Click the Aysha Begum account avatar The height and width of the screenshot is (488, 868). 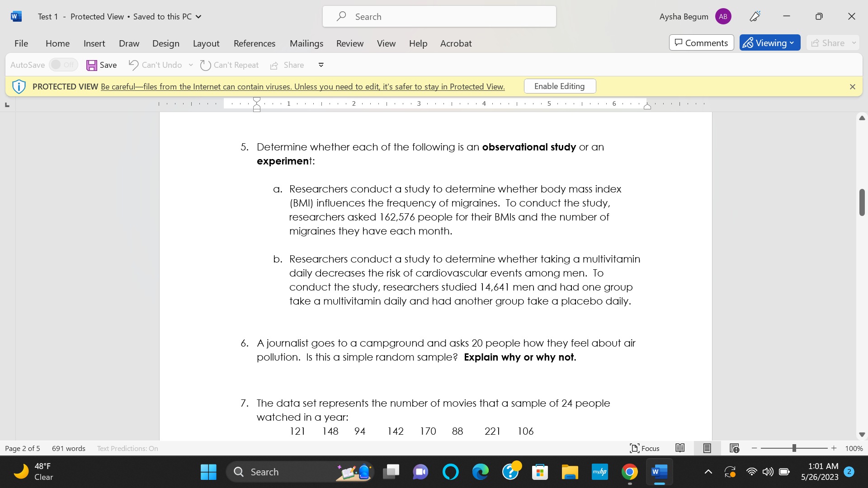tap(722, 16)
